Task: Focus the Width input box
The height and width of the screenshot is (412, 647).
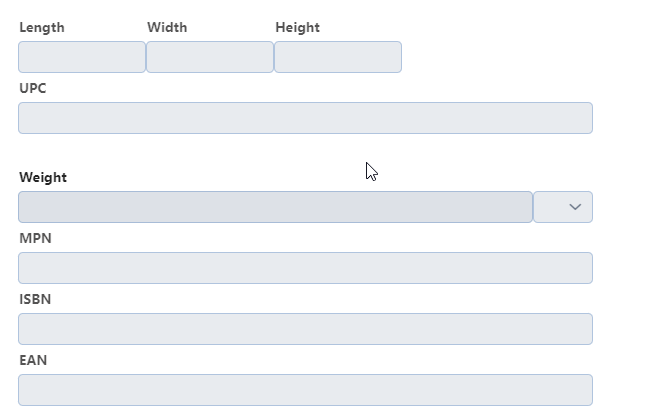Action: pyautogui.click(x=210, y=57)
